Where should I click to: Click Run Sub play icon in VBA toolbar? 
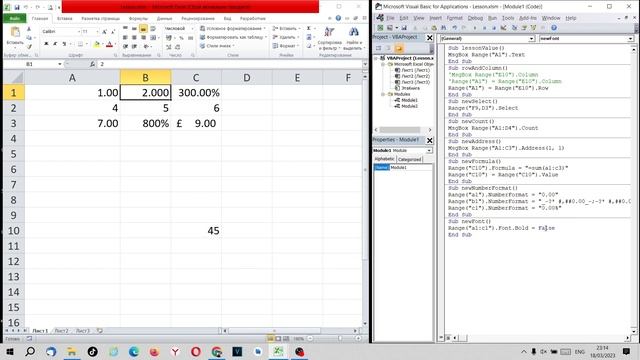point(475,28)
